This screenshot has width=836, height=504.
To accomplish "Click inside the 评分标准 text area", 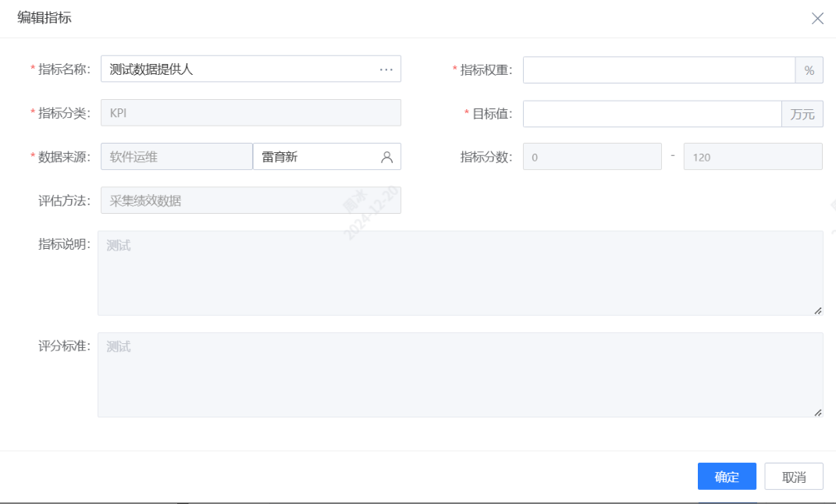I will [x=460, y=375].
